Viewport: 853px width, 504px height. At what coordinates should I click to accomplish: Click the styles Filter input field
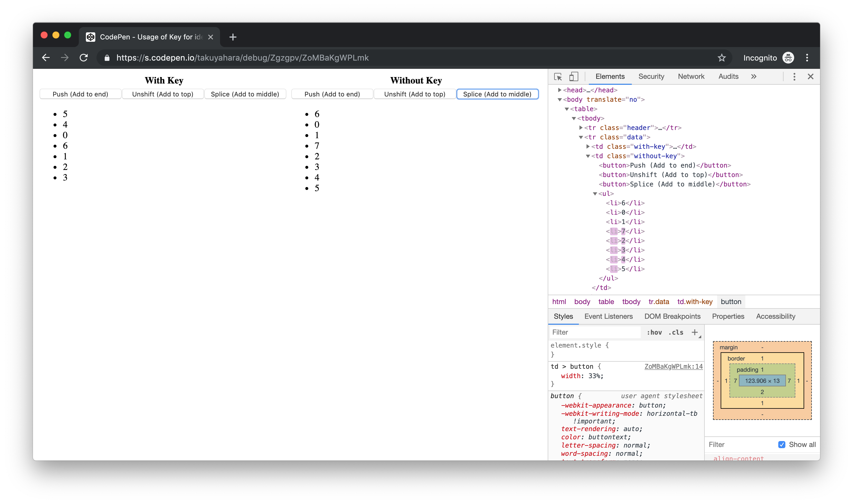pyautogui.click(x=594, y=332)
